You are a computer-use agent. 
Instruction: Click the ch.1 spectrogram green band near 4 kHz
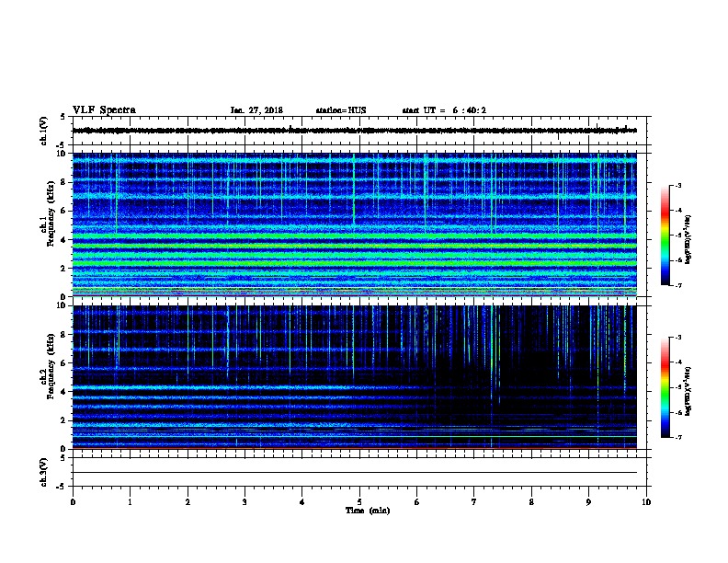(x=355, y=236)
